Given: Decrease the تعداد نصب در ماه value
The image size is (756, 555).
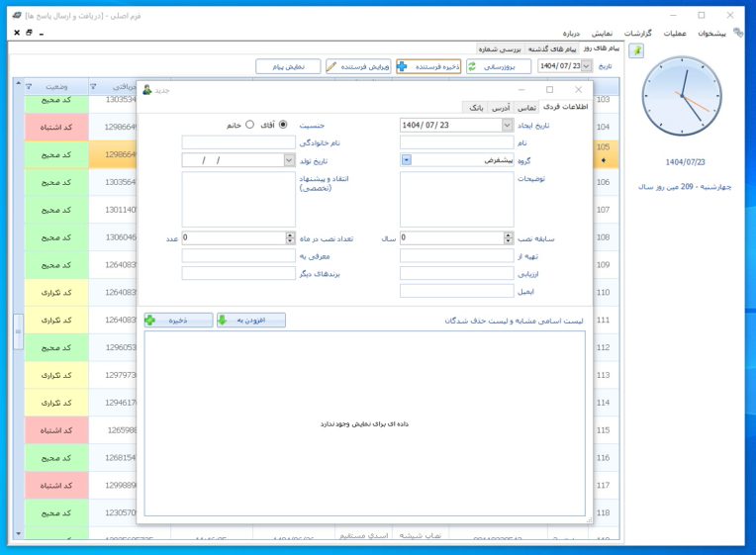Looking at the screenshot, I should tap(290, 240).
